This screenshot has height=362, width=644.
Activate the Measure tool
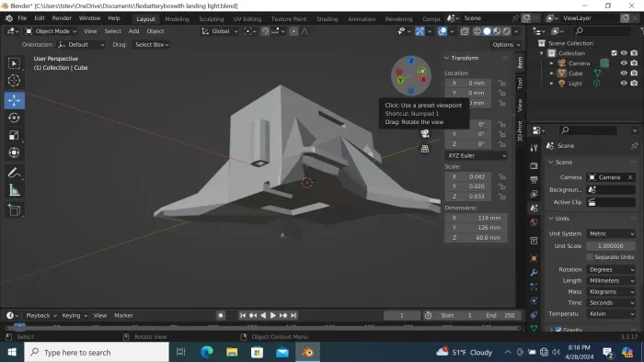coord(15,190)
